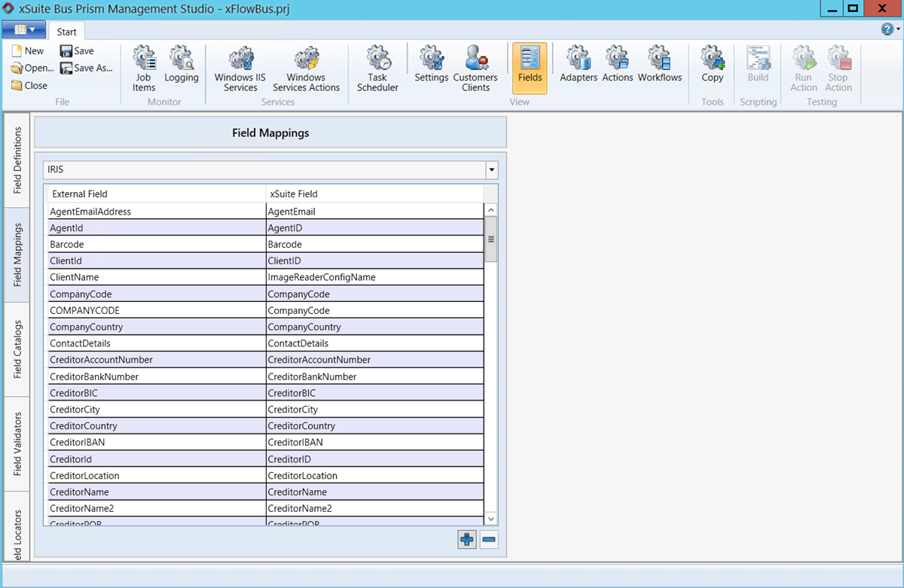This screenshot has width=904, height=588.
Task: Open Windows IIS Services
Action: (x=240, y=68)
